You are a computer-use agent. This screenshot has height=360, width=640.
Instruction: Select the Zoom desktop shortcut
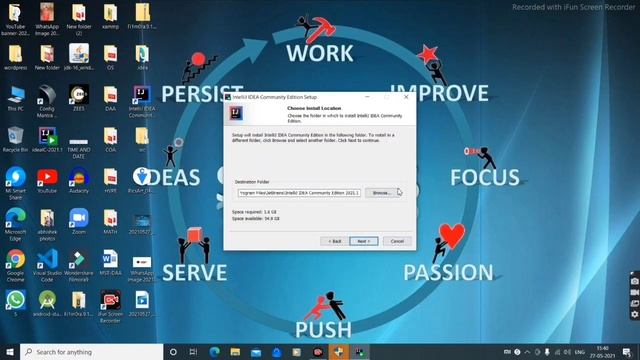pos(79,221)
